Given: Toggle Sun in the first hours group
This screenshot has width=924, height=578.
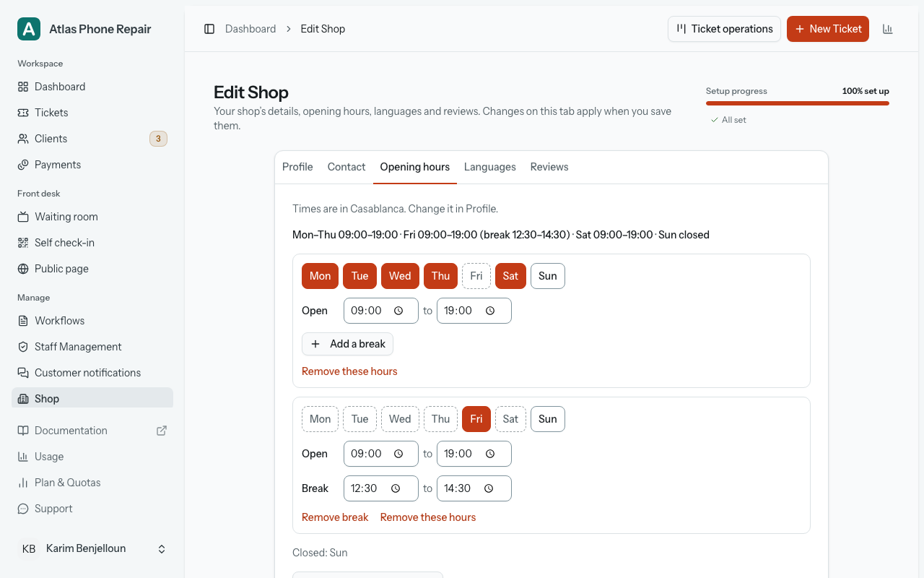Looking at the screenshot, I should click(x=548, y=276).
